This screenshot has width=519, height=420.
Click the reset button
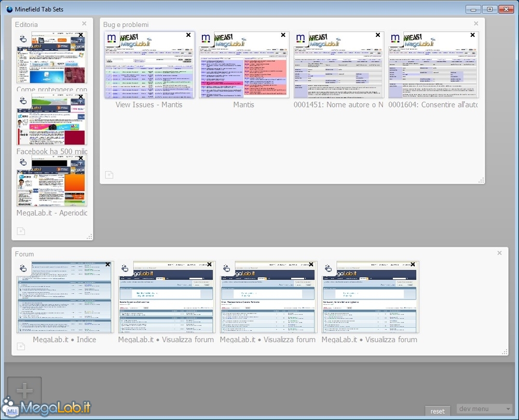(438, 411)
